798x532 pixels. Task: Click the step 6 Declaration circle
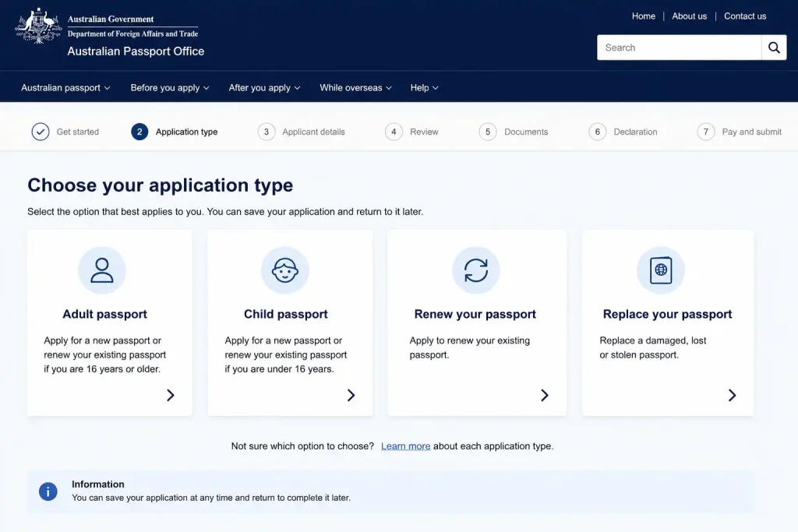(598, 132)
